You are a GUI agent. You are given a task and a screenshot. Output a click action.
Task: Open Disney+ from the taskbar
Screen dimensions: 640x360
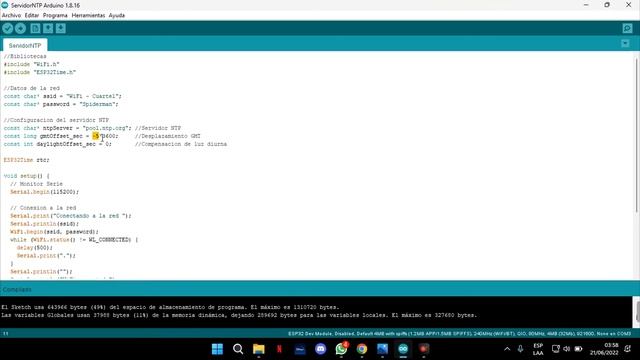[300, 349]
